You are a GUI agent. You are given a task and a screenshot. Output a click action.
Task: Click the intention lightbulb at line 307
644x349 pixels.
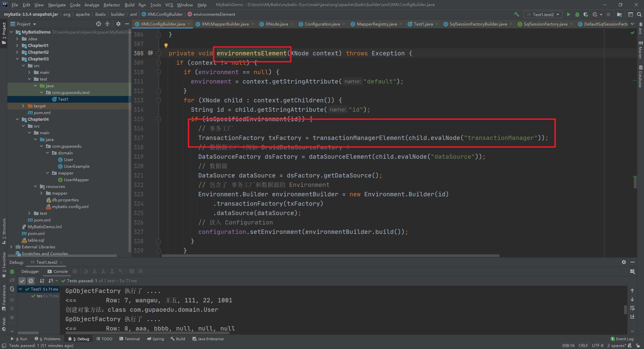click(166, 45)
